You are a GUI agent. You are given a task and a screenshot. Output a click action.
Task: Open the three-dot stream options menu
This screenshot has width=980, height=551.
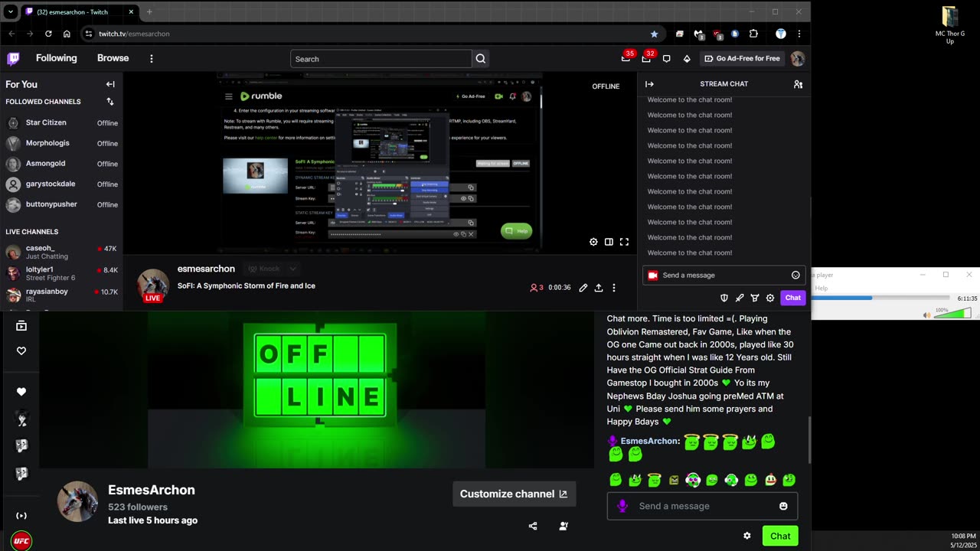click(x=613, y=288)
